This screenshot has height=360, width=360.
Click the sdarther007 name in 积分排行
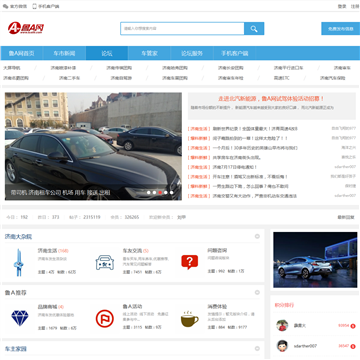coord(305,346)
